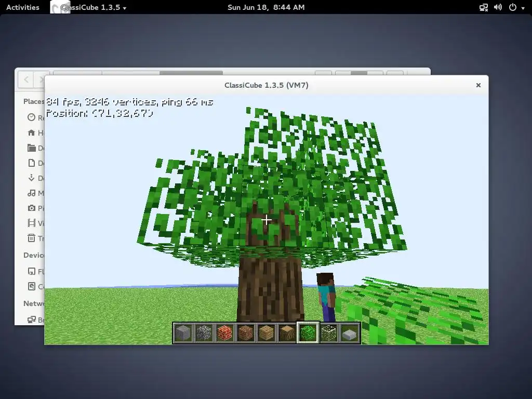
Task: Select the cobblestone block in hotbar
Action: point(204,333)
